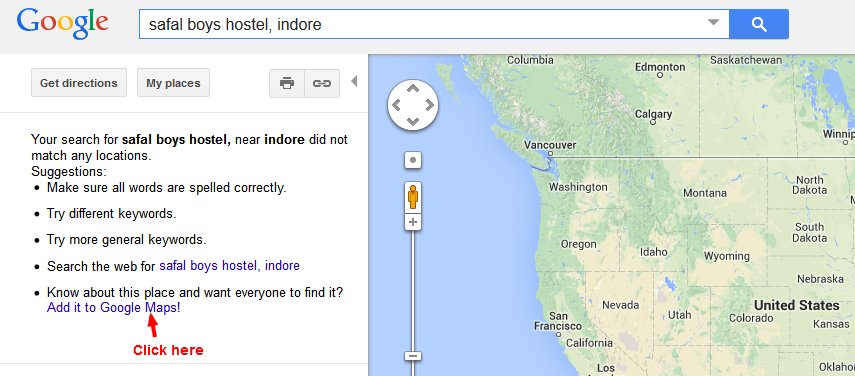
Task: Zoom in using the plus button
Action: [x=413, y=222]
